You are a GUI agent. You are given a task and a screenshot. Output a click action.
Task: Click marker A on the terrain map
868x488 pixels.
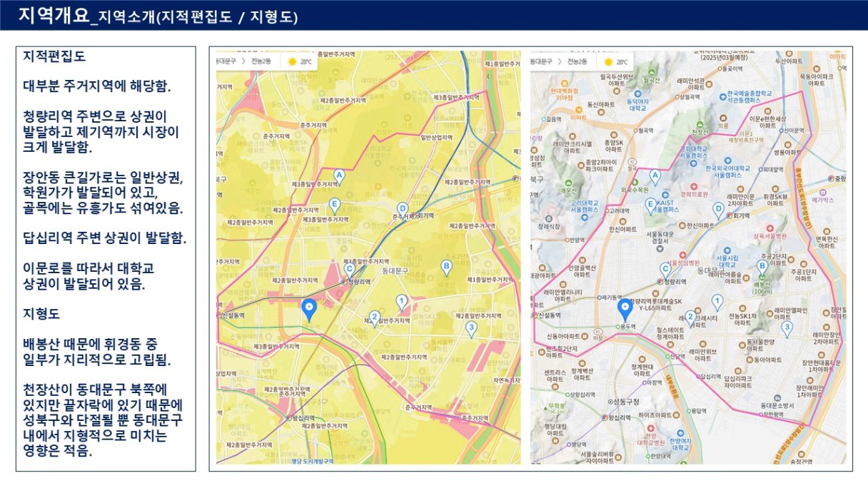coord(655,176)
